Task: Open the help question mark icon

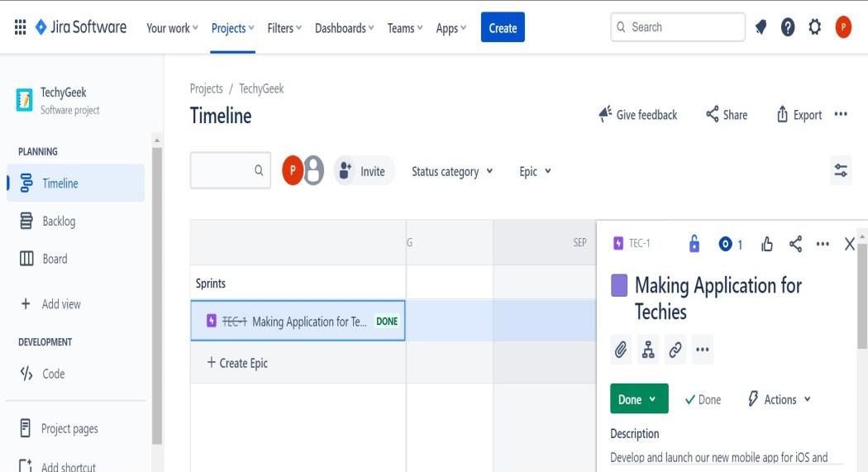Action: coord(788,27)
